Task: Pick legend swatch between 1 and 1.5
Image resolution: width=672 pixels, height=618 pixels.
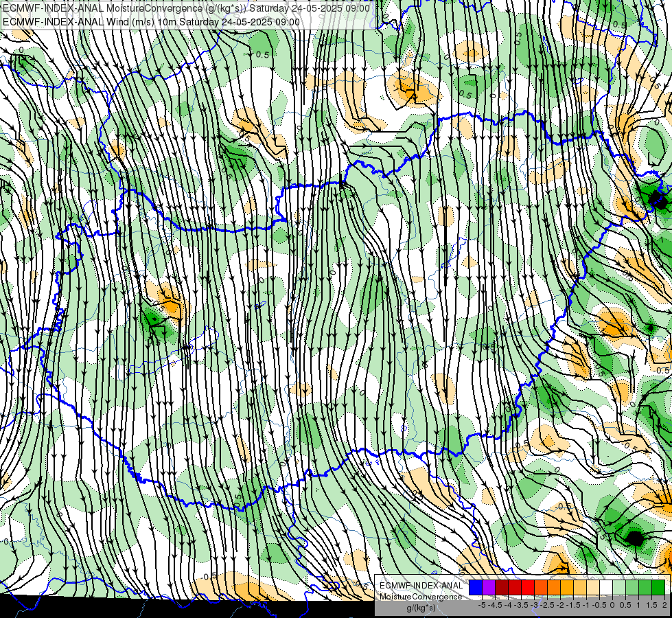Action: click(645, 588)
